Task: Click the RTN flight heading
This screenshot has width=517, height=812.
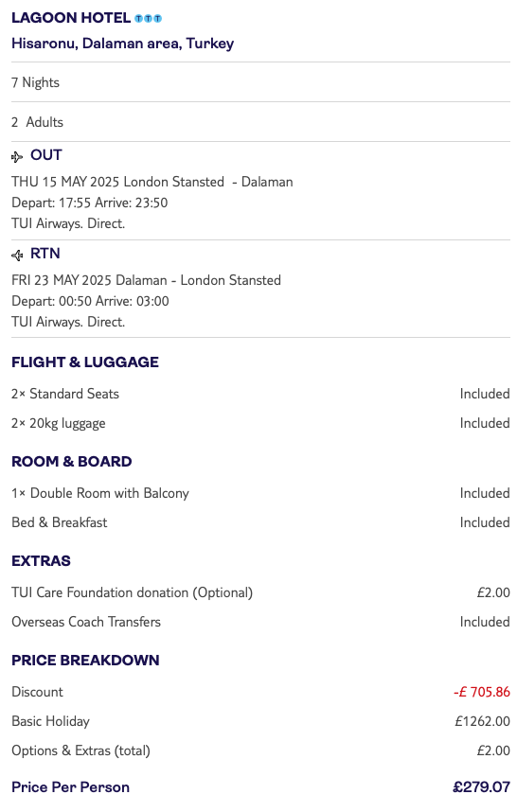Action: [45, 254]
